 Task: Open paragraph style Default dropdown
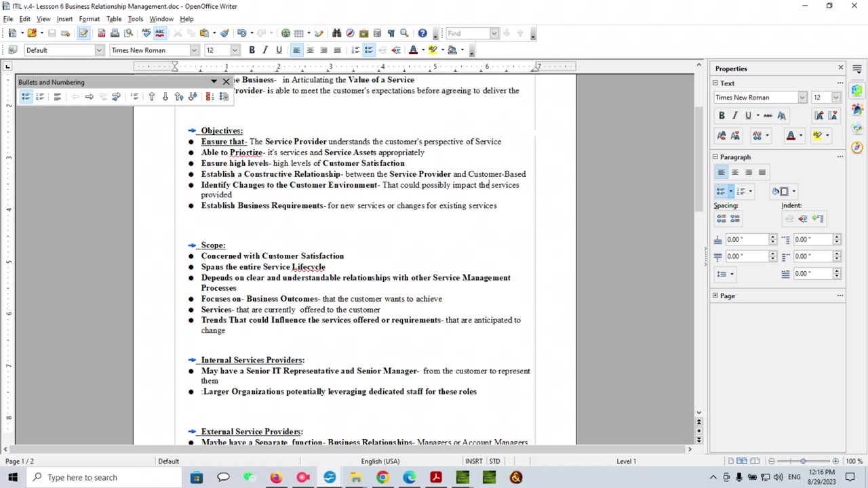[99, 49]
